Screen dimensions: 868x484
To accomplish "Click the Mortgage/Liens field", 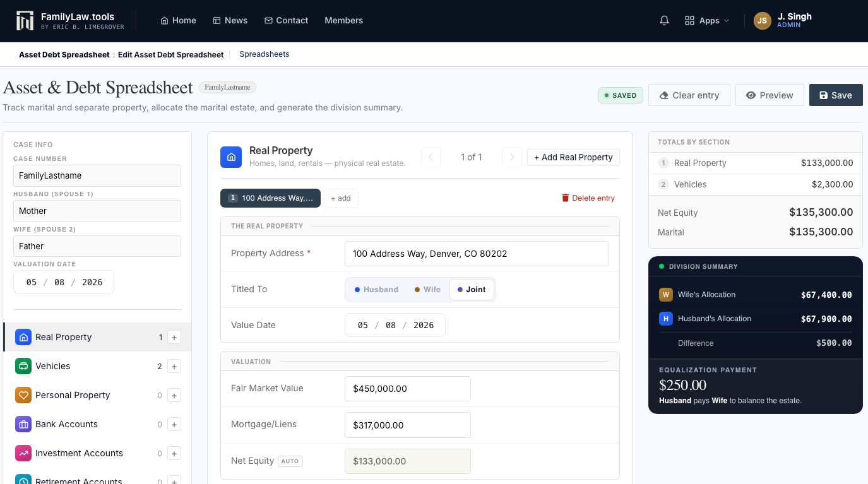I will point(408,425).
